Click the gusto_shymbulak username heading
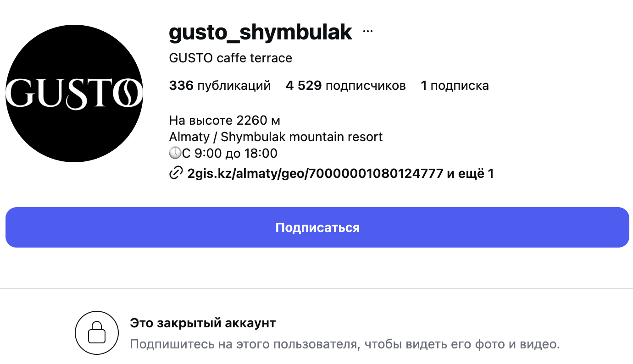 pos(261,32)
